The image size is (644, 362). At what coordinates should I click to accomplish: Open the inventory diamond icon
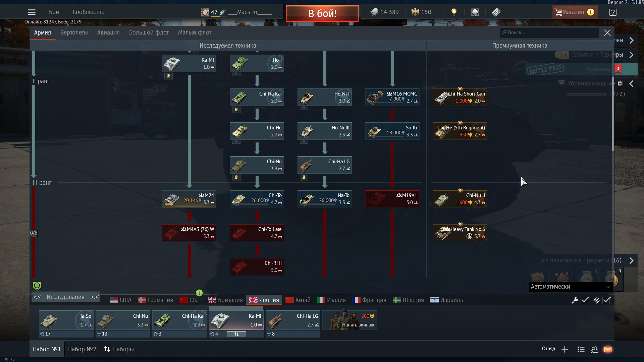[475, 12]
